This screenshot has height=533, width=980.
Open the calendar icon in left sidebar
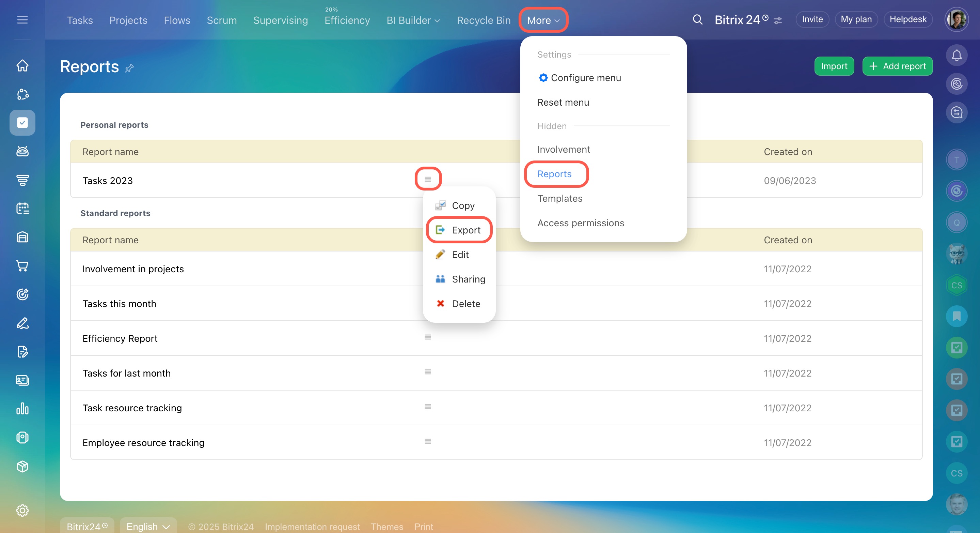22,208
